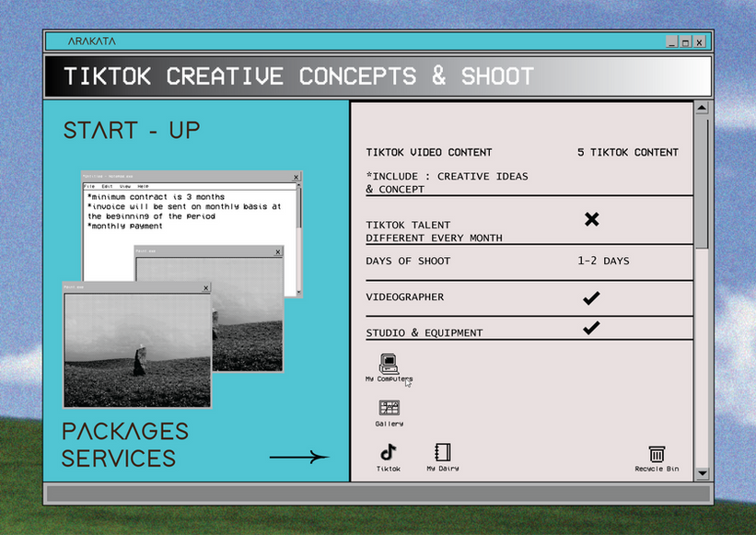Click the Notepad scroll-down arrow
The image size is (756, 535).
pos(299,292)
